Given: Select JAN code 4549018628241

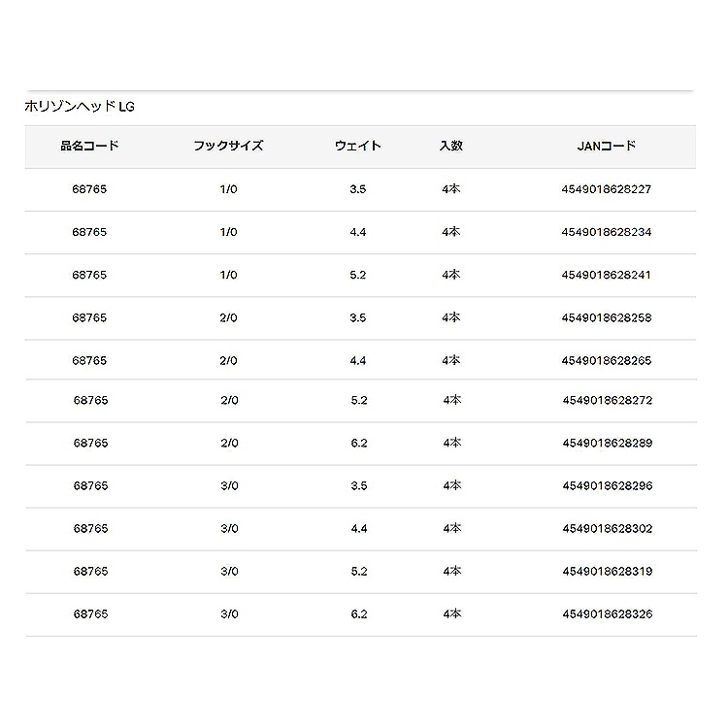Looking at the screenshot, I should [x=606, y=276].
